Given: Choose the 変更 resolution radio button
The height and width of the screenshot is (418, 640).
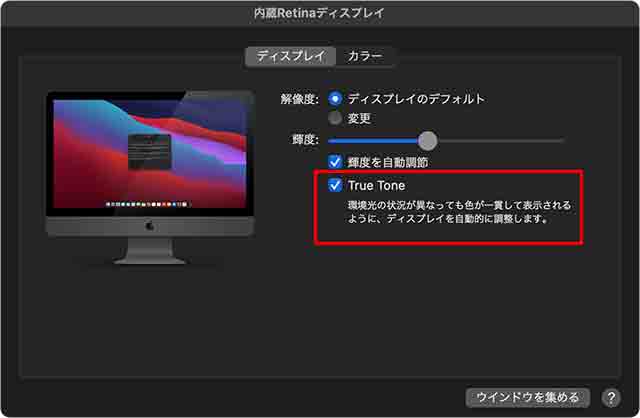Looking at the screenshot, I should [x=335, y=118].
